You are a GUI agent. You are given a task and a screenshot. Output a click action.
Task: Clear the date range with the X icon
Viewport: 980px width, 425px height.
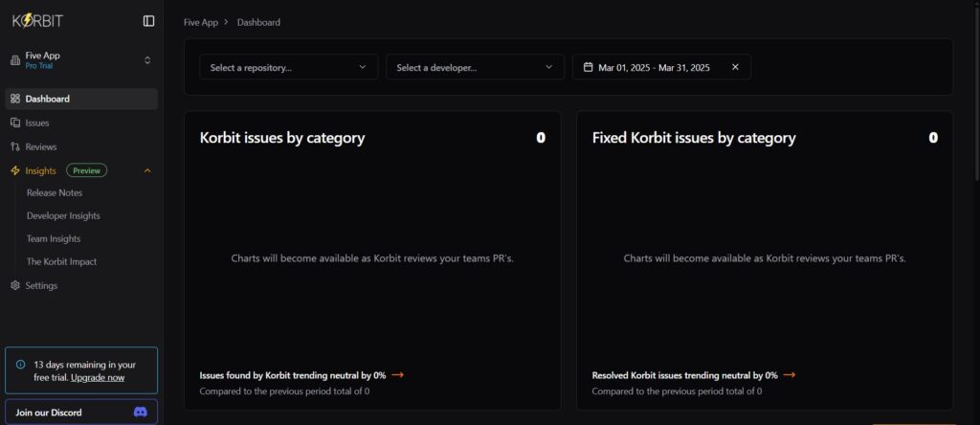coord(735,67)
